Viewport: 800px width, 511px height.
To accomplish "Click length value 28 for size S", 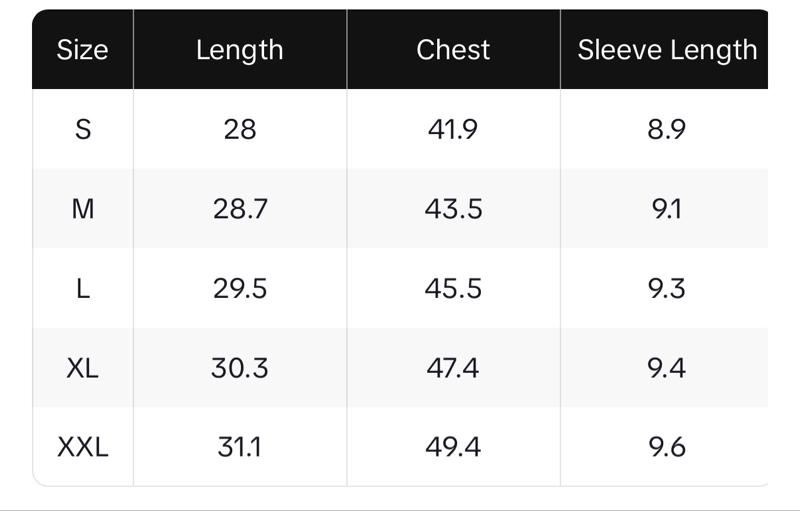I will [240, 129].
